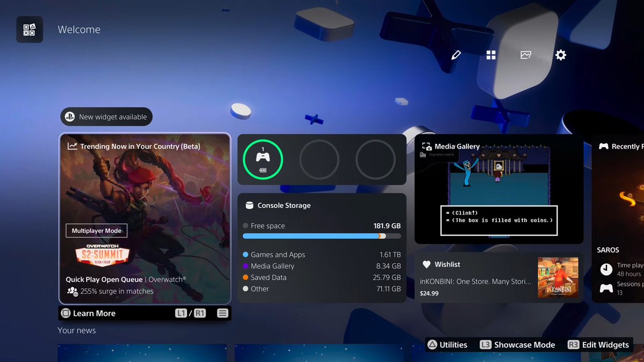This screenshot has height=362, width=644.
Task: Click the storage usage progress bar
Action: tap(322, 236)
